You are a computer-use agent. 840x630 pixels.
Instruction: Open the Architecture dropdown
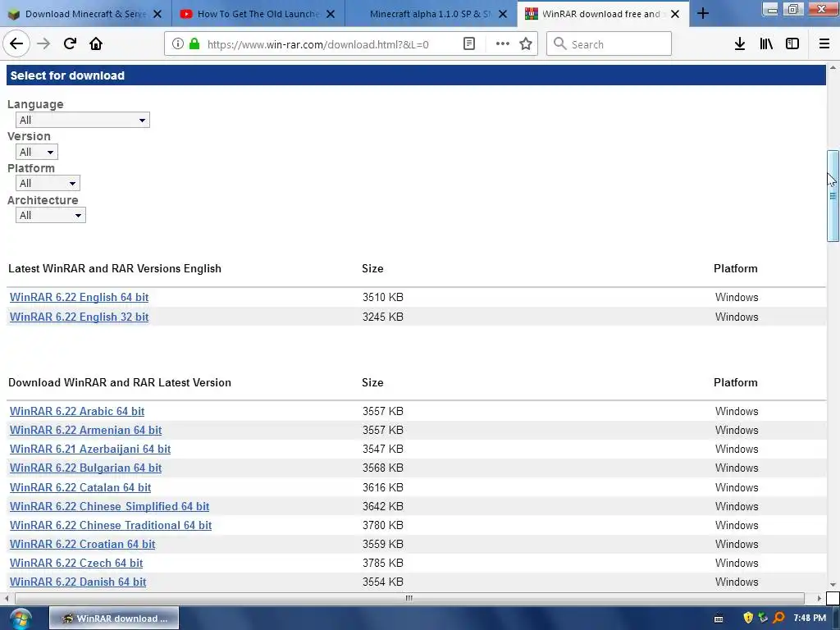(50, 216)
